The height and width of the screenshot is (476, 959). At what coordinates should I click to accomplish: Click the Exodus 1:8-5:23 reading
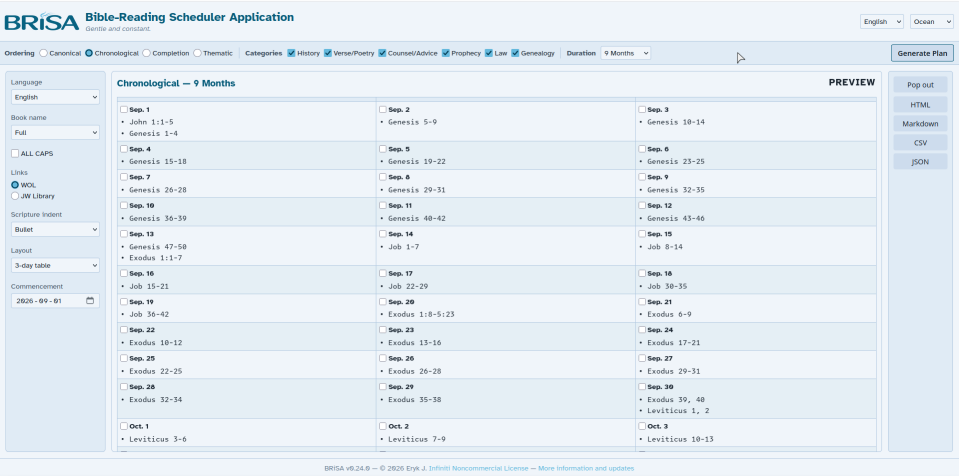tap(421, 314)
